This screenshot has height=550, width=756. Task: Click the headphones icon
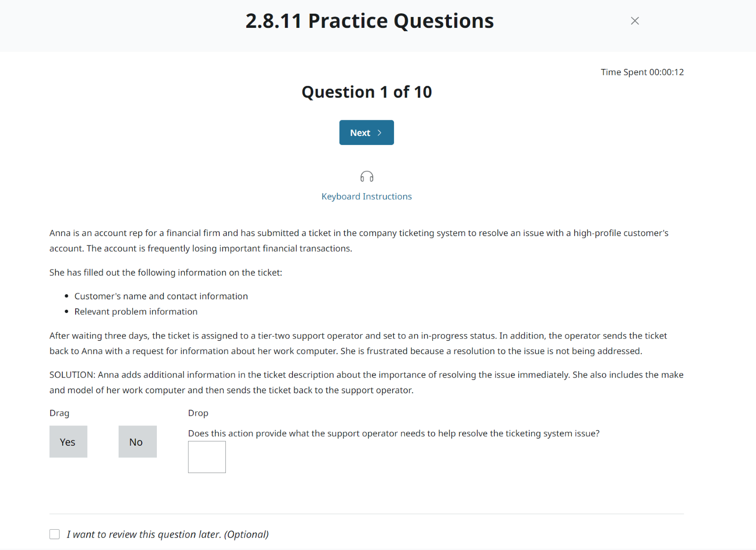click(367, 177)
